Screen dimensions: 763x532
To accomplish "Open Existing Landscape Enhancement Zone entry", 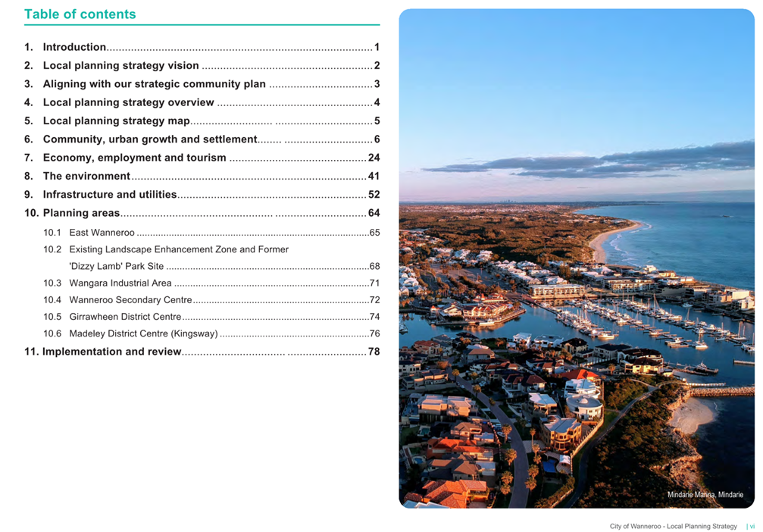I will tap(211, 258).
